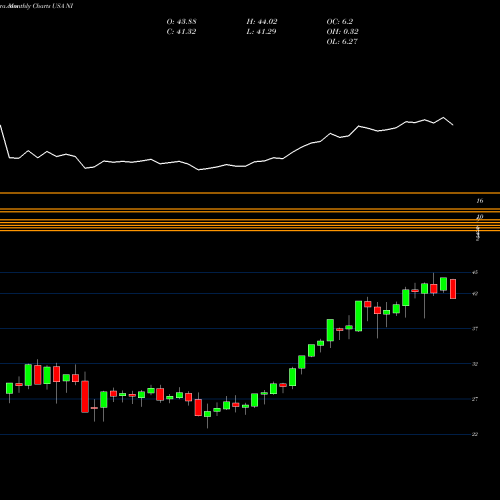Click the OH: 0.32 reading

(x=342, y=32)
